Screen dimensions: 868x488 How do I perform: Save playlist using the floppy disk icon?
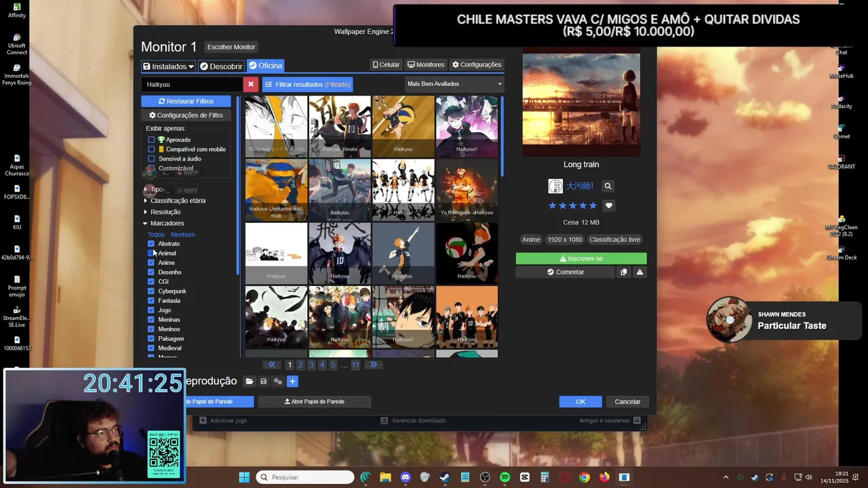tap(264, 382)
